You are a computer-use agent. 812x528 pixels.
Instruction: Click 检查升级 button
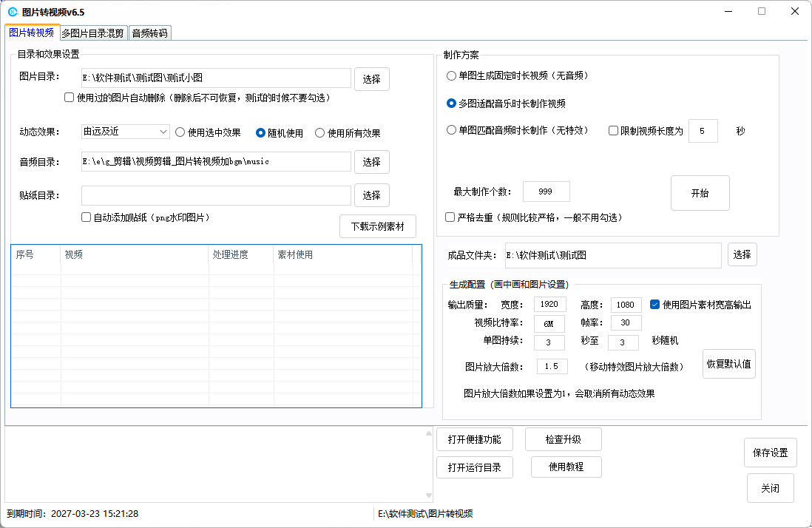tap(564, 439)
